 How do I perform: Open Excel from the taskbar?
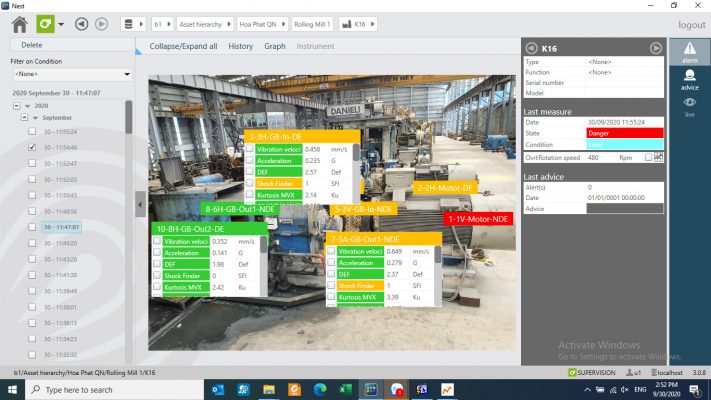pyautogui.click(x=346, y=390)
